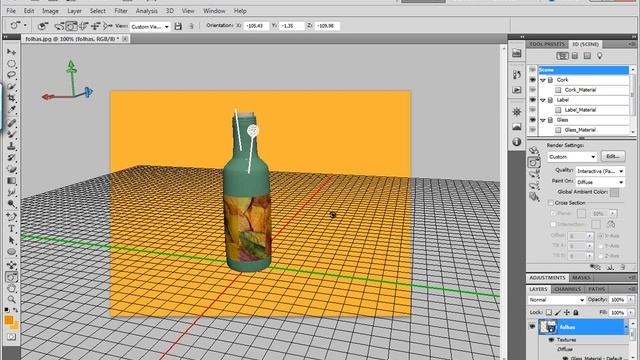Select the Elliptical Marquee tool
640x360 pixels.
(x=11, y=64)
